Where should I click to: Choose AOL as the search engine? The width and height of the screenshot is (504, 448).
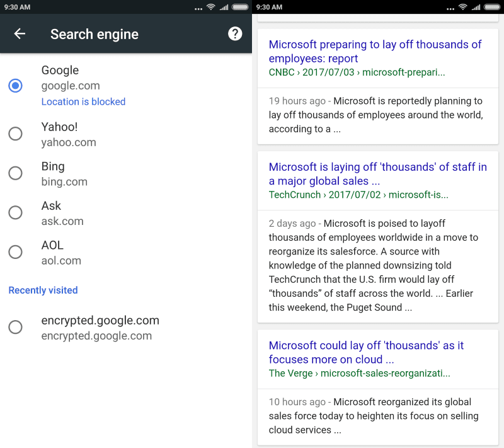point(15,252)
